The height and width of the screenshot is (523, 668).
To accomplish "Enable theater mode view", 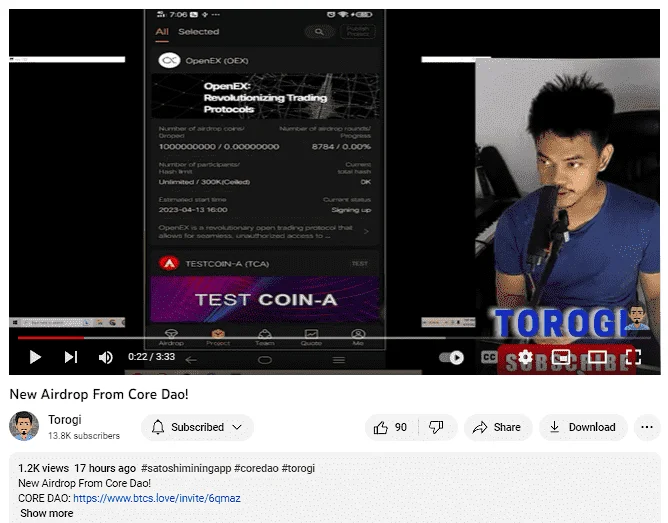I will point(597,357).
